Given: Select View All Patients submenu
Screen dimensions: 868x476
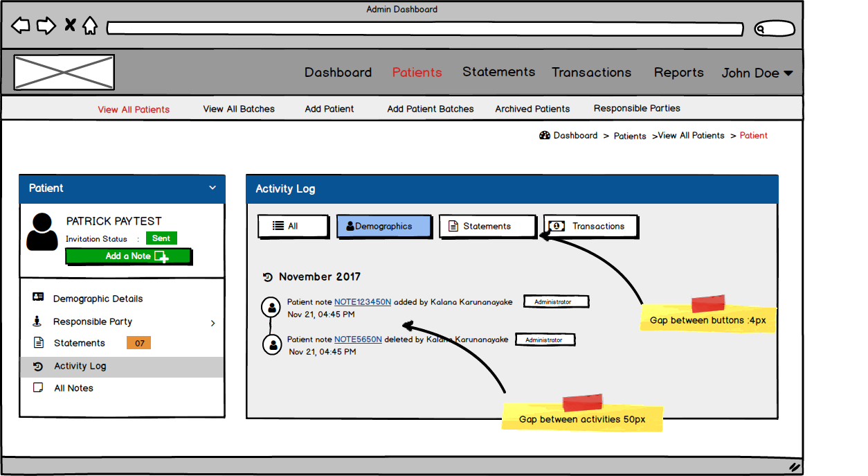Looking at the screenshot, I should pyautogui.click(x=134, y=109).
